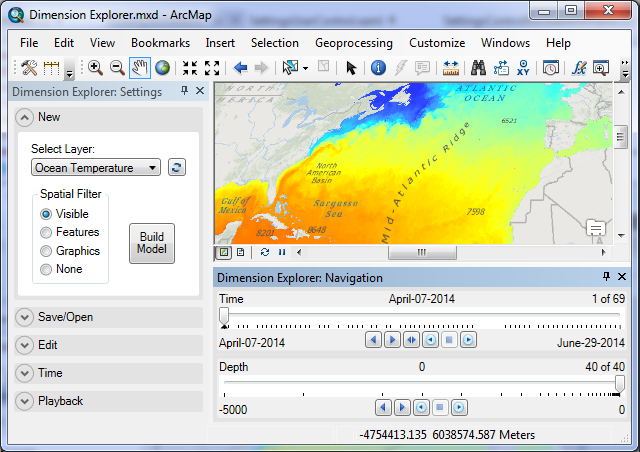Pin the Dimension Explorer Settings panel
Screen dimensions: 640x452
(x=184, y=91)
